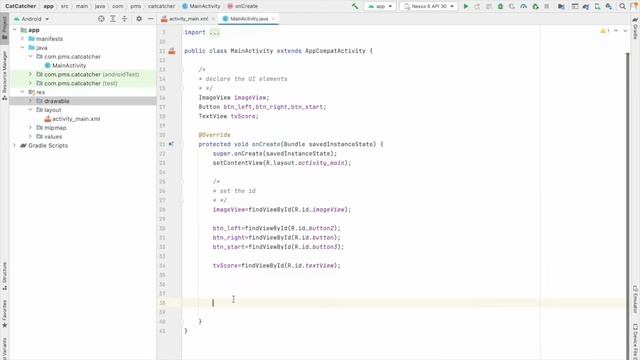Open the Android project view dropdown
Screen dimensions: 640x360
(31, 19)
